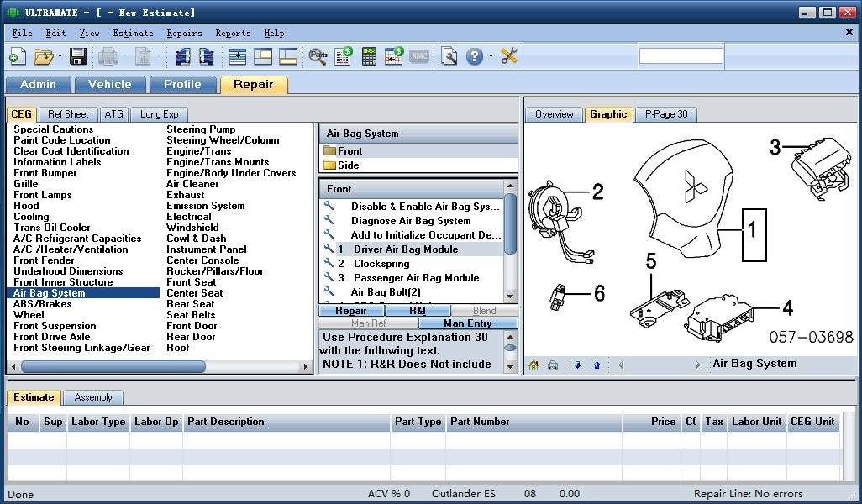This screenshot has width=862, height=504.
Task: Click the report document icon next to printer
Action: [143, 56]
